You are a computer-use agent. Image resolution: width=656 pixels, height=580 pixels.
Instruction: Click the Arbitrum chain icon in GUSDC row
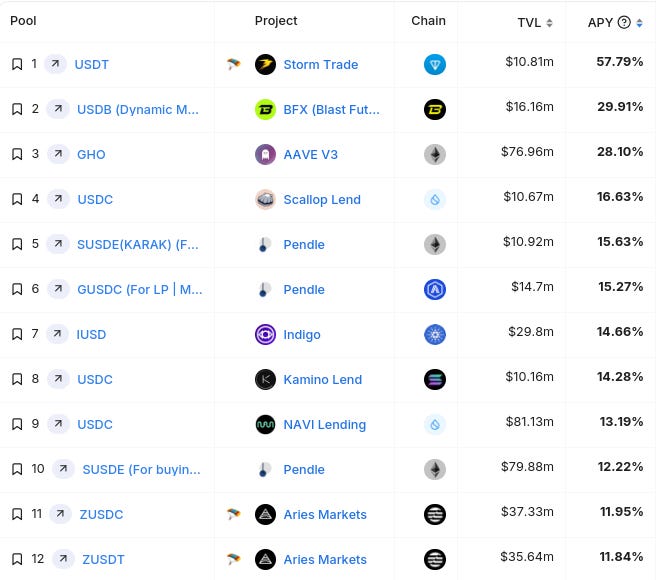(x=435, y=290)
